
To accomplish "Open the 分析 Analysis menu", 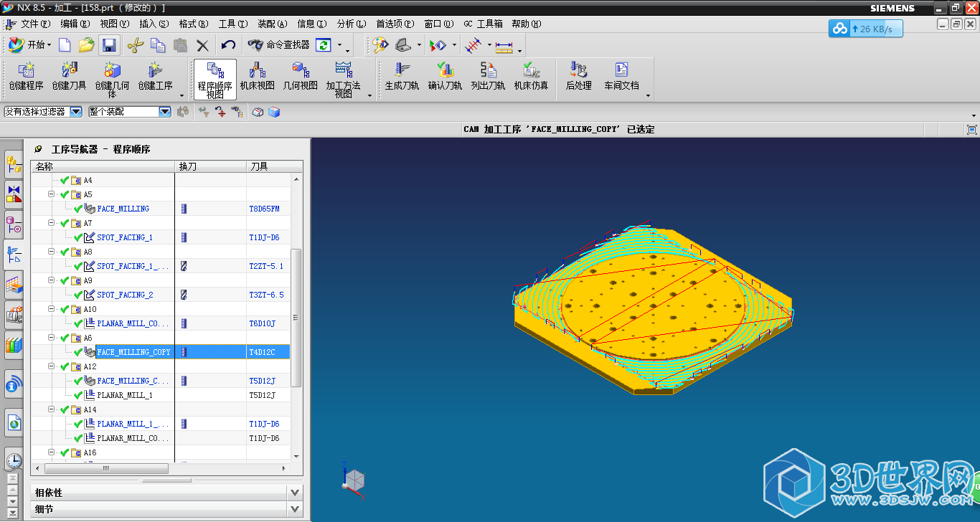I will pyautogui.click(x=351, y=24).
